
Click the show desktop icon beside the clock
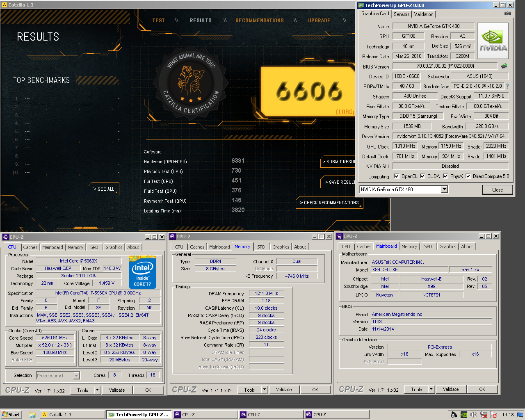tap(520, 415)
